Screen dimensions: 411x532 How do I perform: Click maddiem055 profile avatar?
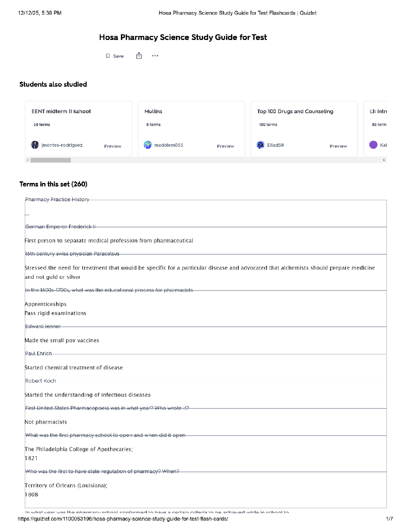click(148, 145)
